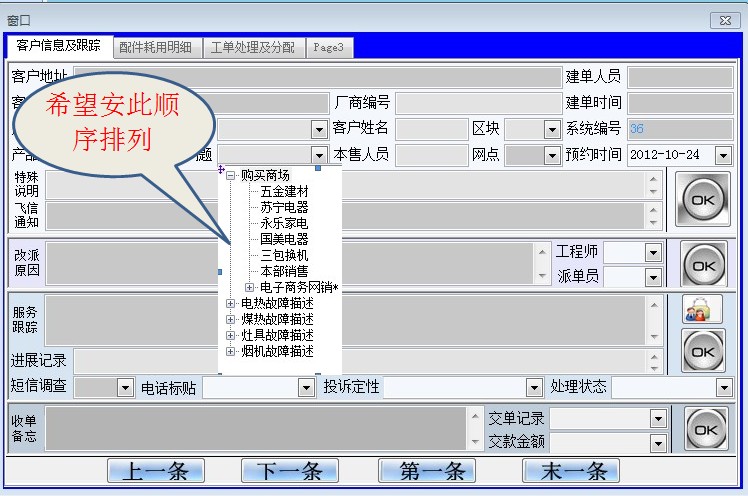The width and height of the screenshot is (748, 496).
Task: Expand the 电子商务网销 tree node
Action: click(x=250, y=288)
